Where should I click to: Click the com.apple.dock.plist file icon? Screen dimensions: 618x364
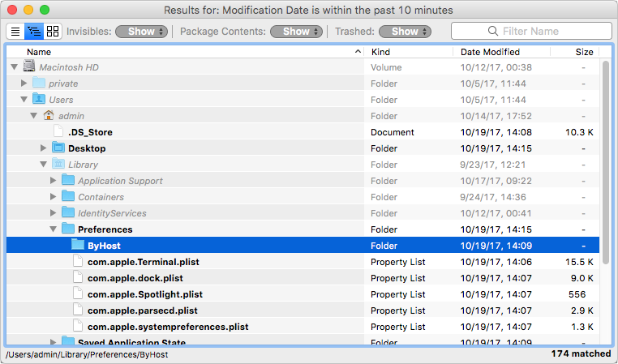pyautogui.click(x=78, y=278)
